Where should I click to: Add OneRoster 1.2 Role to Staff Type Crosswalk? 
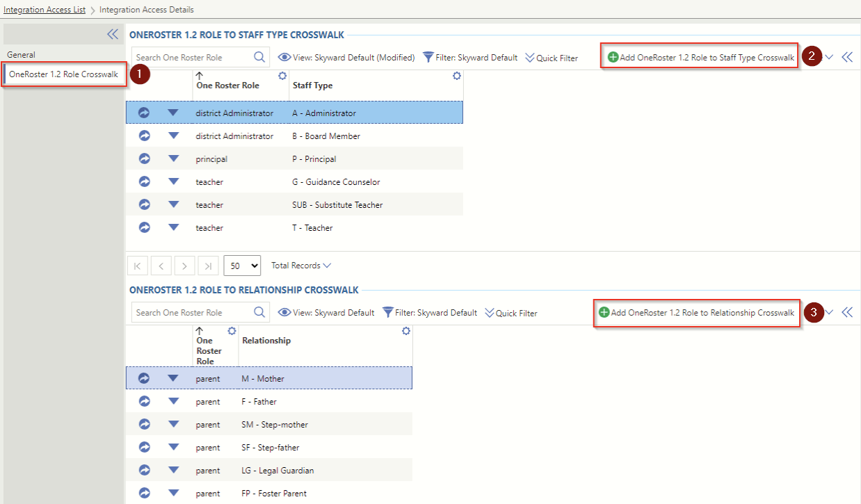coord(700,58)
